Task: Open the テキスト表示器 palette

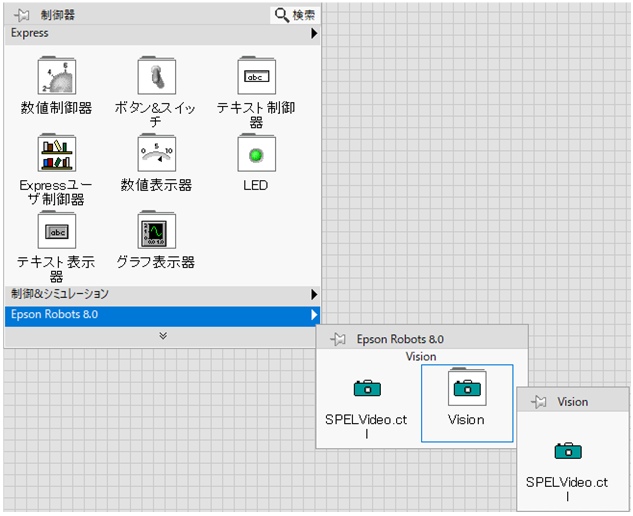Action: pos(56,231)
